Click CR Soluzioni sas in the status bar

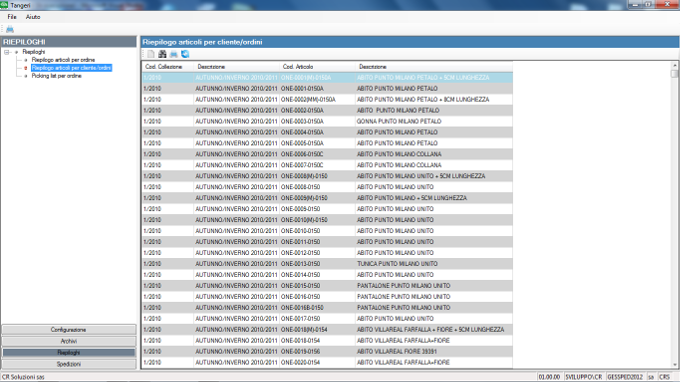(x=23, y=377)
